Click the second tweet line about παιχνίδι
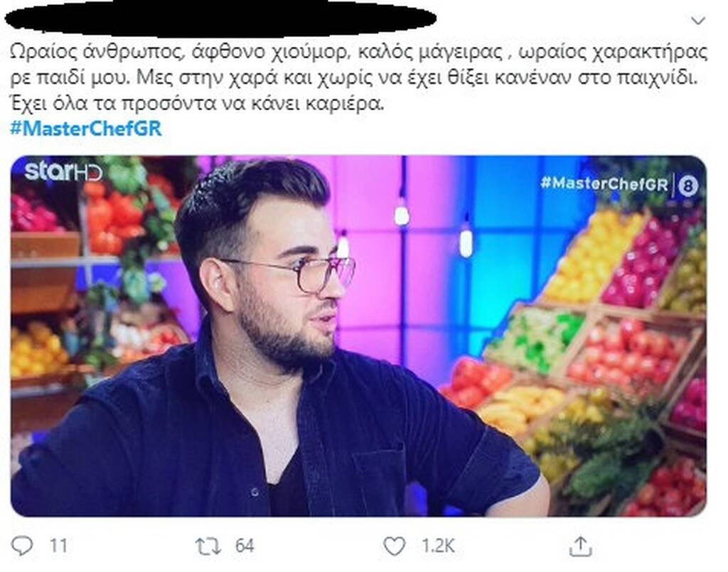Screen dimensions: 728x572 pyautogui.click(x=354, y=77)
